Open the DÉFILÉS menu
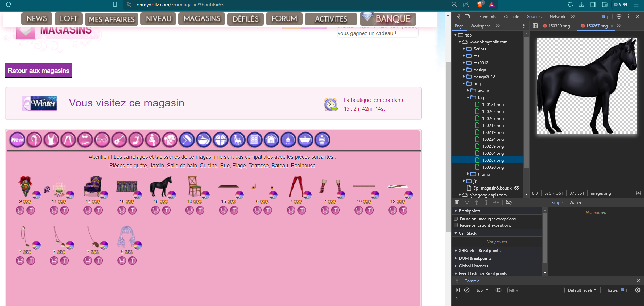Image resolution: width=644 pixels, height=306 pixels. click(245, 19)
